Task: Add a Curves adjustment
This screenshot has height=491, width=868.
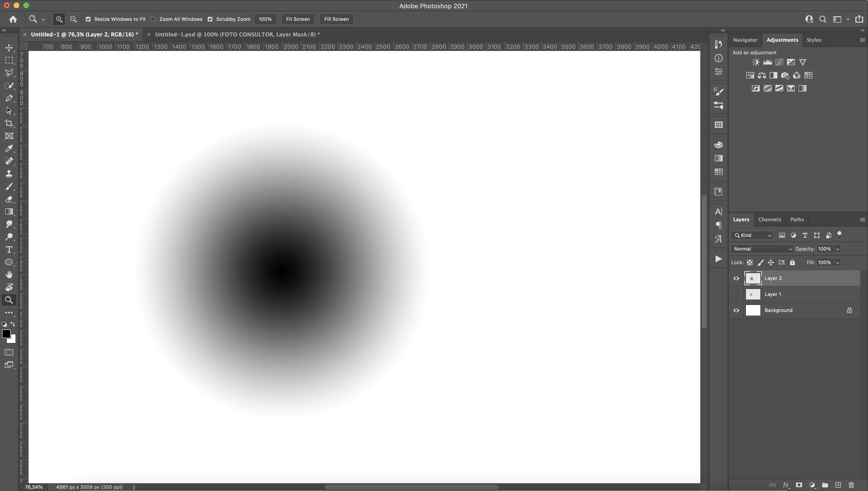Action: click(779, 62)
